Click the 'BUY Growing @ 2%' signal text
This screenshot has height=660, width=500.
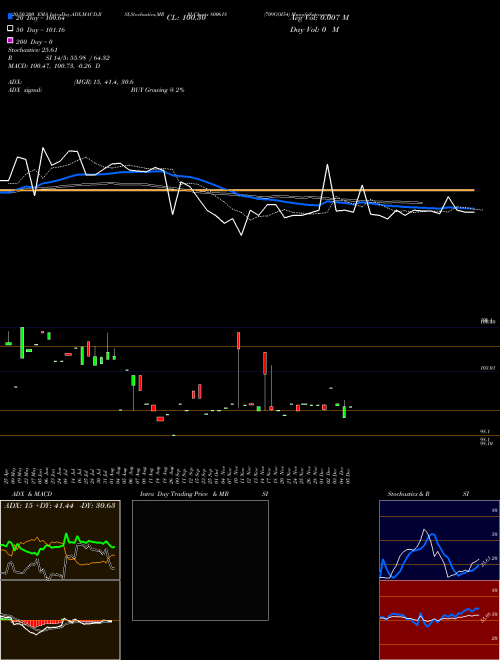pyautogui.click(x=157, y=90)
